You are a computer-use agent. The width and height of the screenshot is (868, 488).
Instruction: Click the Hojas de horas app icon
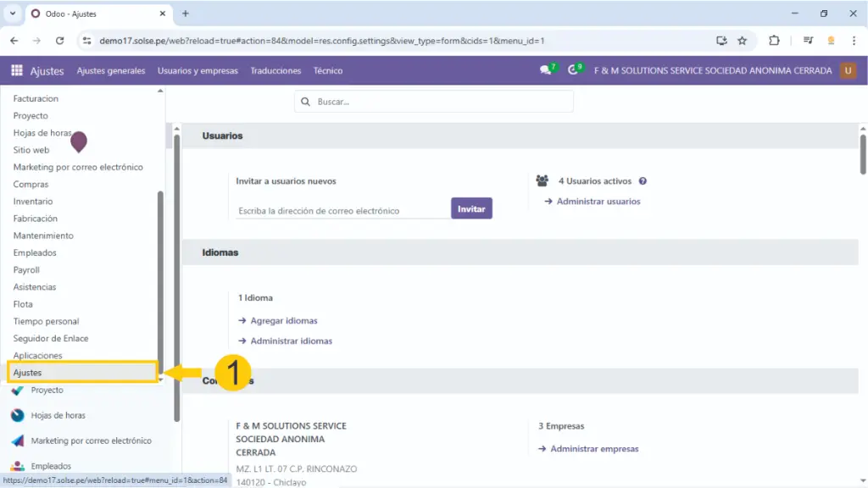coord(17,415)
